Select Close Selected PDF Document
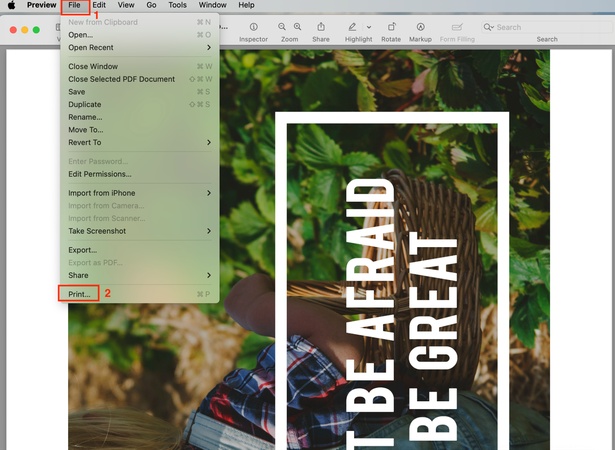This screenshot has height=450, width=615. [140, 79]
